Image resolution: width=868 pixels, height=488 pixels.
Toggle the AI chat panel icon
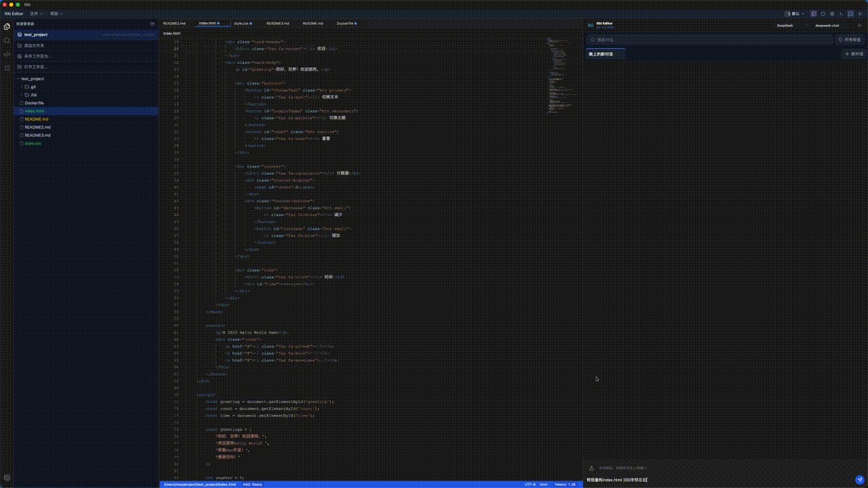tap(850, 14)
